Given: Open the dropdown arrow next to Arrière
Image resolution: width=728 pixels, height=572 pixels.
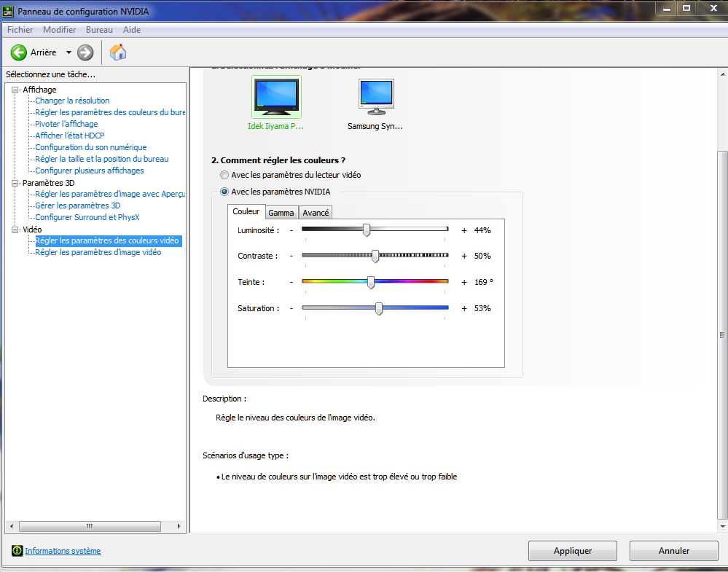Looking at the screenshot, I should pyautogui.click(x=69, y=52).
